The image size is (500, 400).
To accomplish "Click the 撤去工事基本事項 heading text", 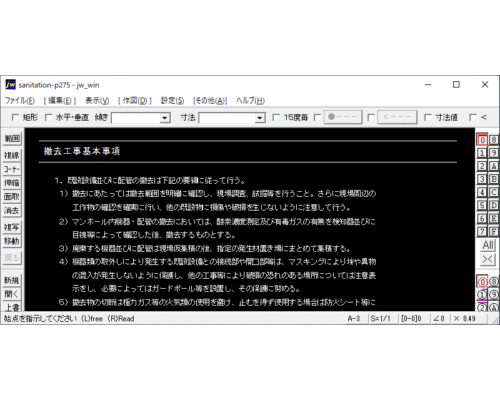I will 82,151.
